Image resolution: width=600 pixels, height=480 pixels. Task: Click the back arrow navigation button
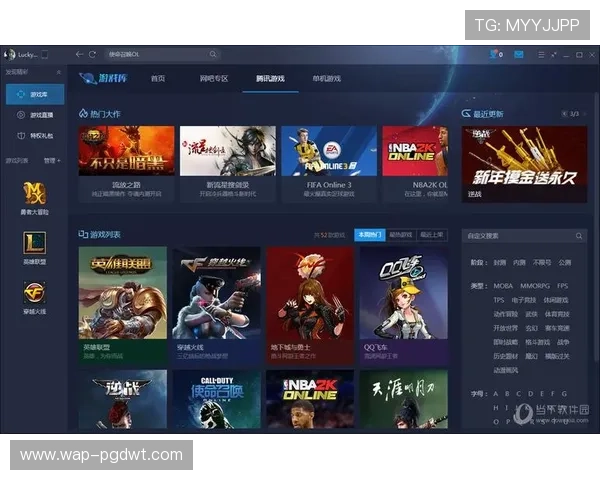click(x=79, y=54)
